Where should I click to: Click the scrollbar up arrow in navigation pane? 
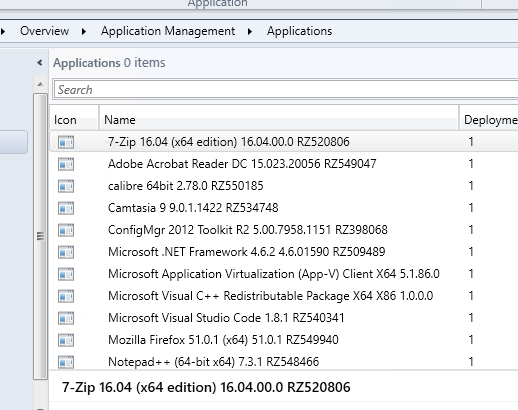tap(40, 84)
